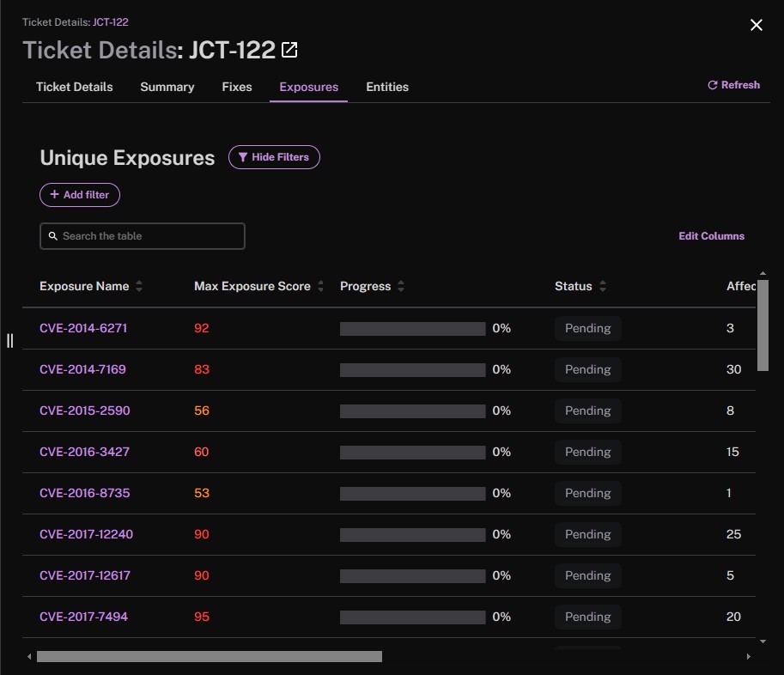
Task: Click affected count 25 for CVE-2017-12240
Action: point(733,534)
